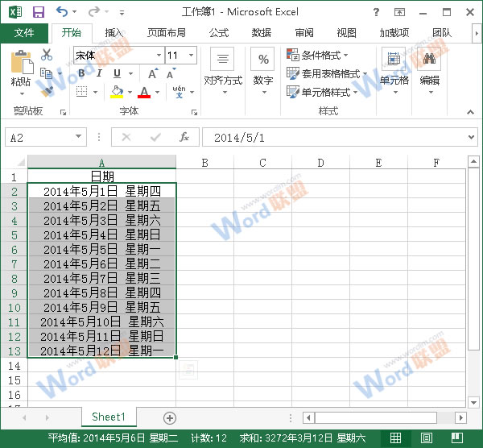Open the Name Box A2 dropdown
Screen dimensions: 483x448
point(79,137)
